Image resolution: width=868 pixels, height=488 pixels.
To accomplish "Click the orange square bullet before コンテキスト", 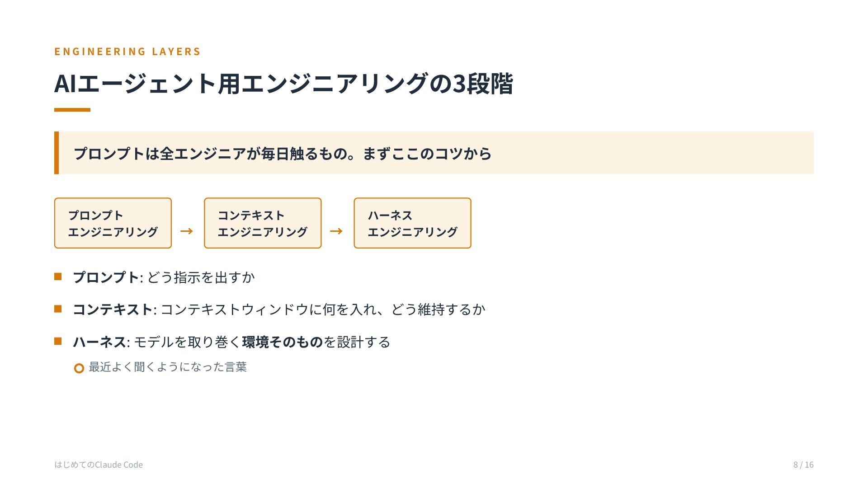I will 58,309.
